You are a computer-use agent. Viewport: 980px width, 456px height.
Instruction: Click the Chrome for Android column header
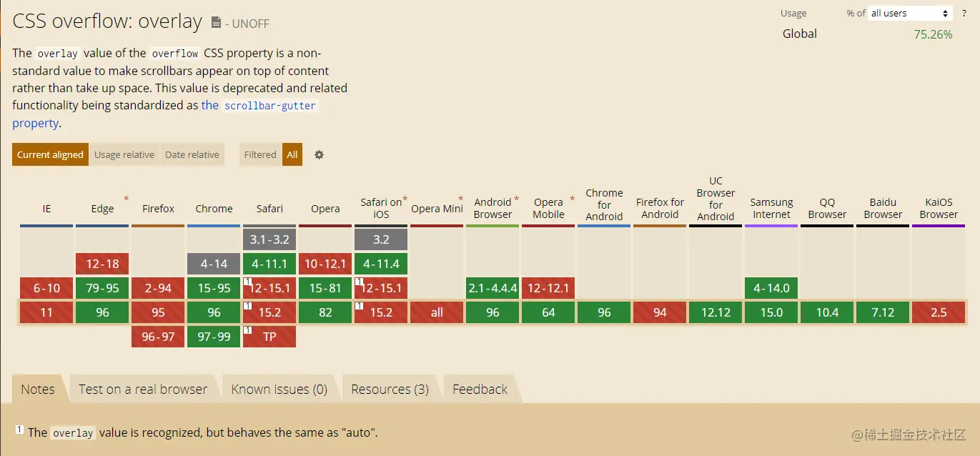(604, 204)
